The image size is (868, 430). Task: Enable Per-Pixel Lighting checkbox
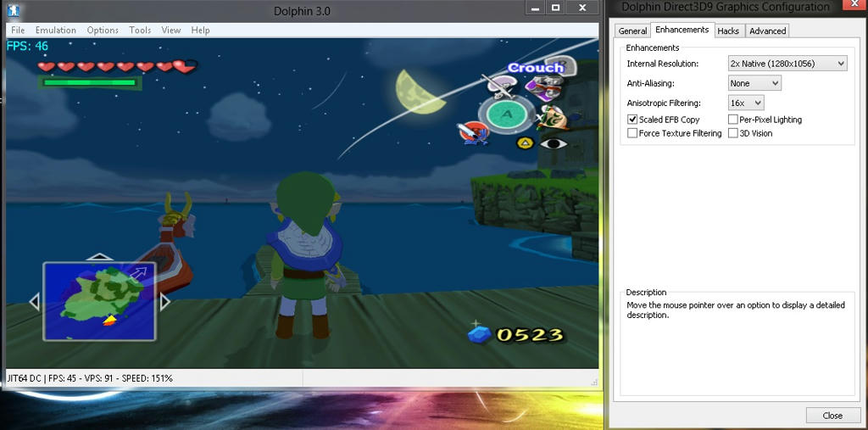pos(733,120)
